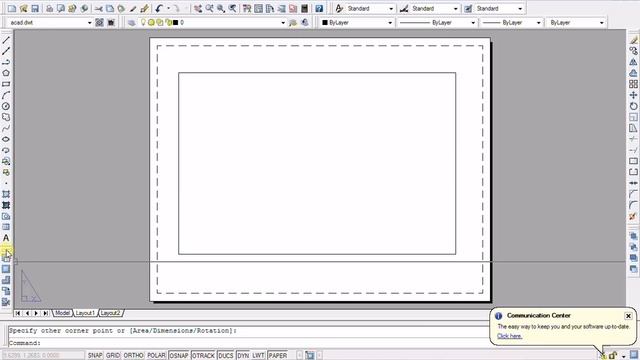640x360 pixels.
Task: Open the undo history dropdown arrow
Action: (x=168, y=8)
